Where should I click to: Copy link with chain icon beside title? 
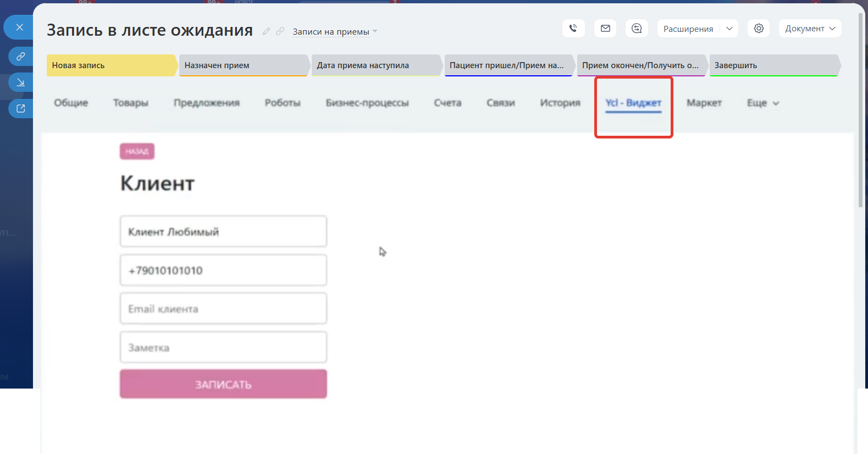(x=280, y=31)
